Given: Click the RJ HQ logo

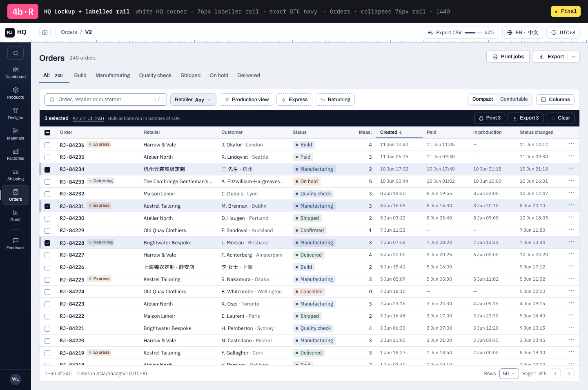Looking at the screenshot, I should 16,32.
